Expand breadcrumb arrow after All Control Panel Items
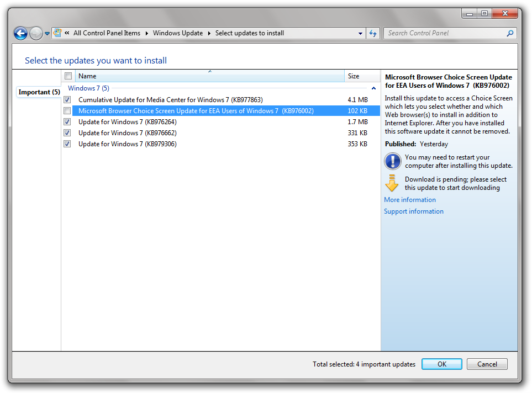This screenshot has width=532, height=393. 146,33
